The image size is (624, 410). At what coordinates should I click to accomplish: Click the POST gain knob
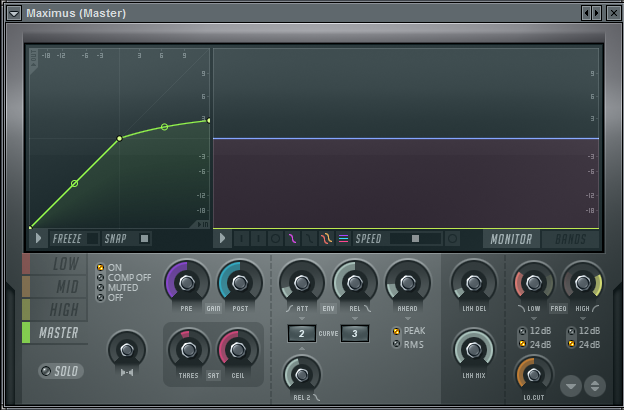pos(240,283)
